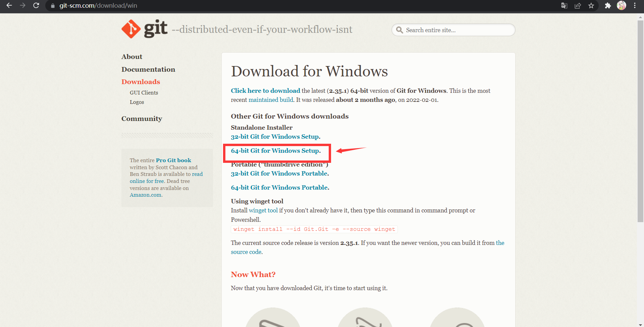The width and height of the screenshot is (644, 327).
Task: Open the 'Pro Git book' link
Action: coord(173,160)
